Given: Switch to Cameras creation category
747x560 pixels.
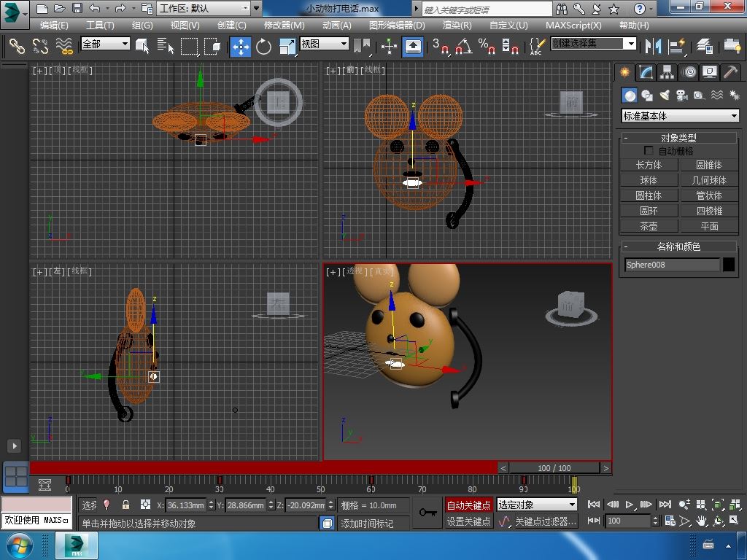Looking at the screenshot, I should tap(682, 96).
